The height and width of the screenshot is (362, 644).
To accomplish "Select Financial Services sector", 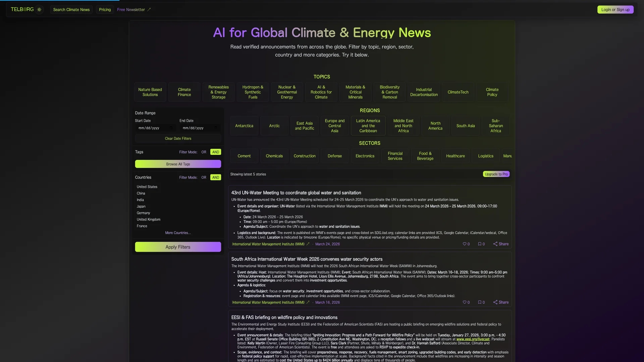I will [x=395, y=156].
